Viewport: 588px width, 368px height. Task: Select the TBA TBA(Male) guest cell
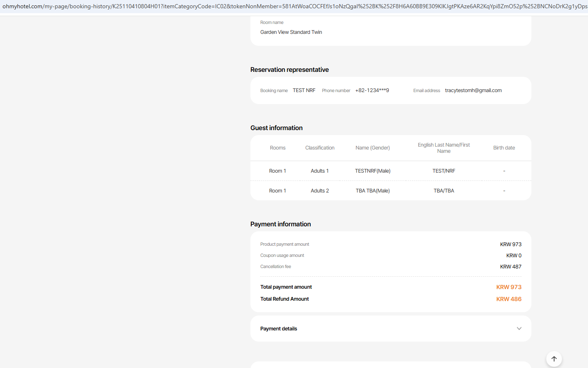(x=373, y=191)
